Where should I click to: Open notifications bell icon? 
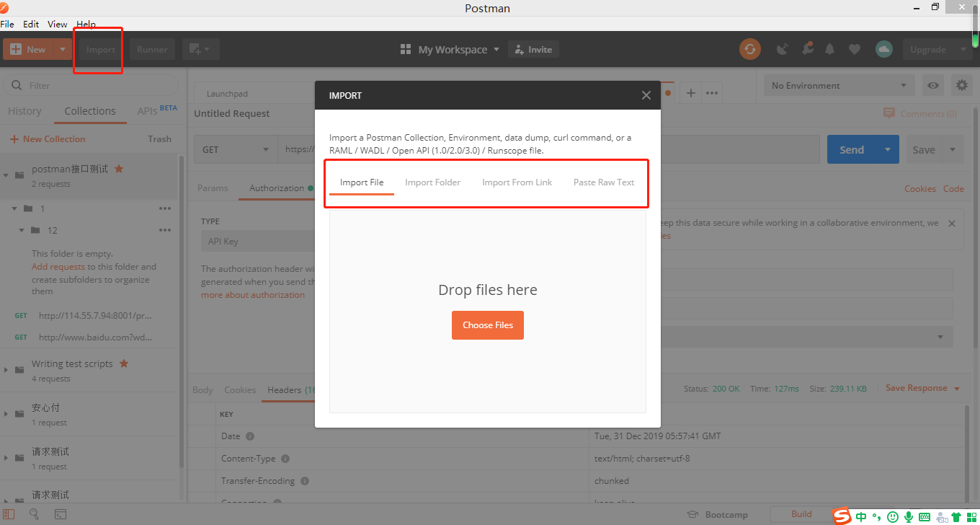(x=830, y=49)
